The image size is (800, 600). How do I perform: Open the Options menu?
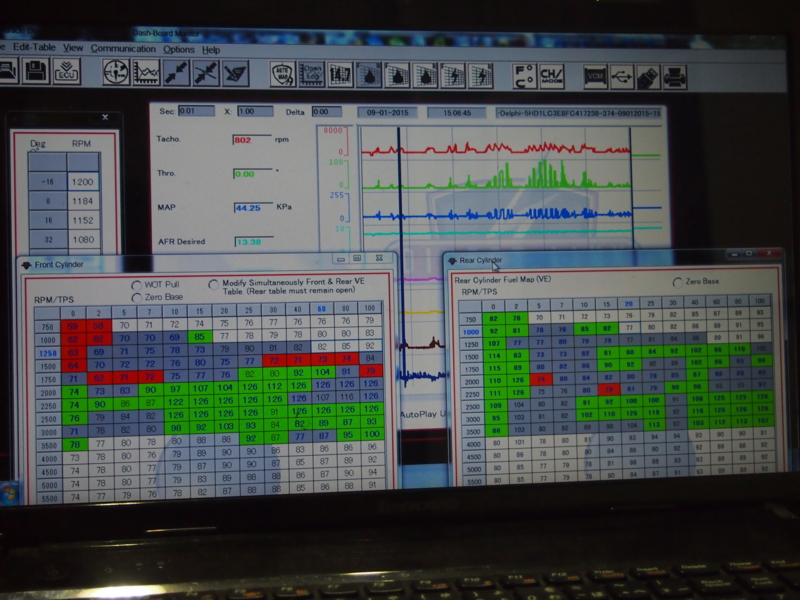[x=179, y=49]
